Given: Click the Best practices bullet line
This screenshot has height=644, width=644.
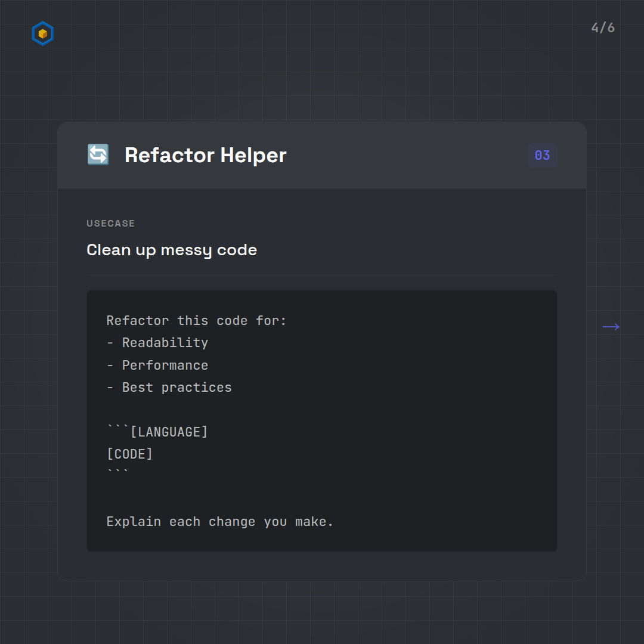Looking at the screenshot, I should [169, 388].
